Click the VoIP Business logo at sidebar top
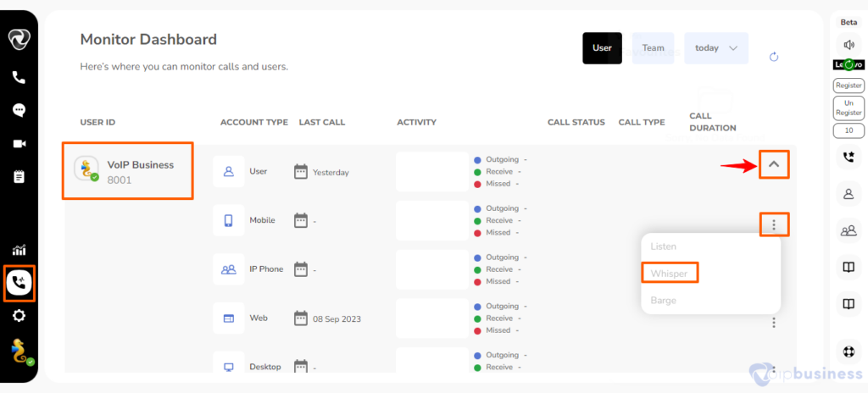 (x=19, y=39)
